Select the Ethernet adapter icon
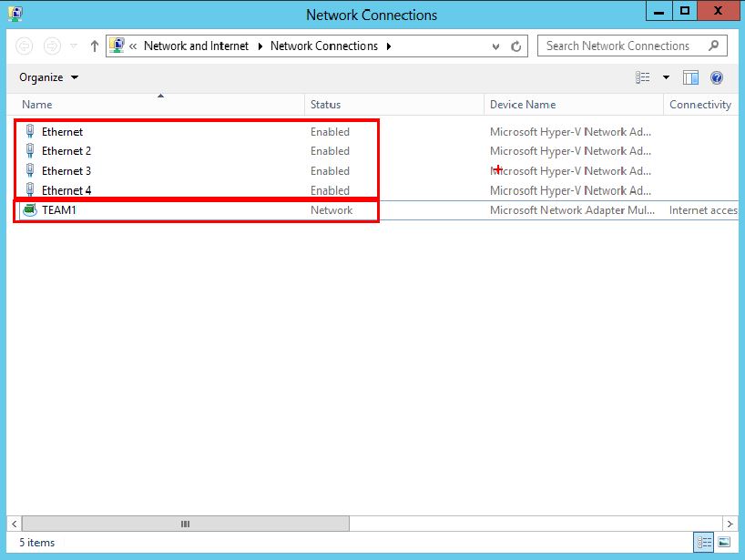Screen dimensions: 745x560 tap(30, 131)
